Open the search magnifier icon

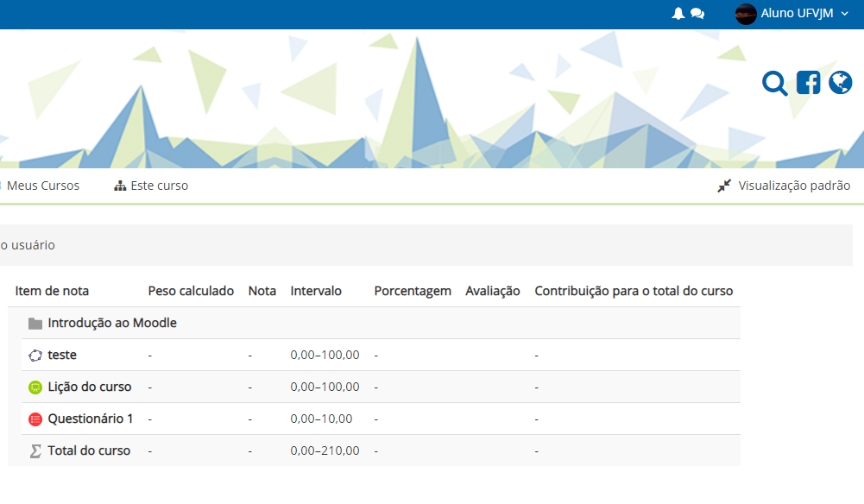pos(774,83)
